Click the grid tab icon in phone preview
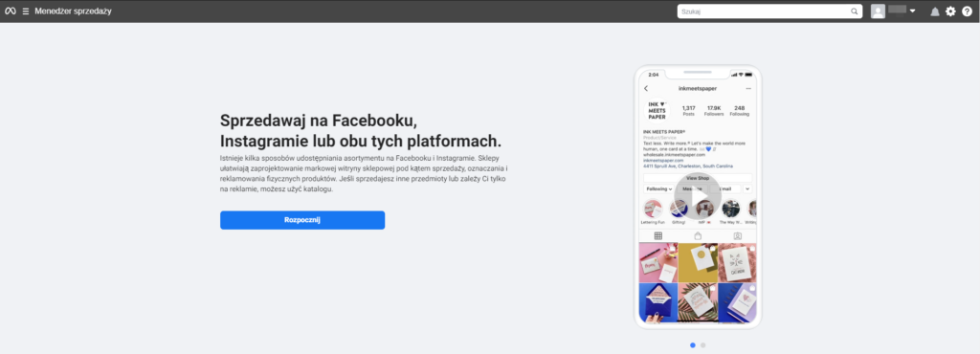The height and width of the screenshot is (354, 980). (658, 235)
